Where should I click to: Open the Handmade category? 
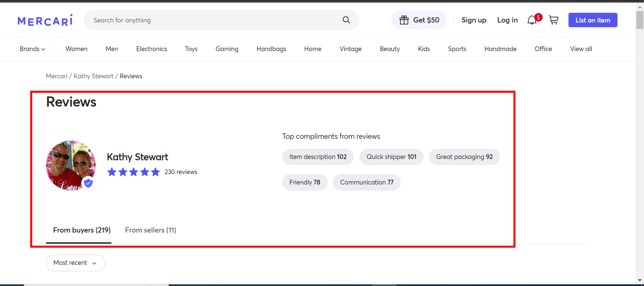coord(500,49)
